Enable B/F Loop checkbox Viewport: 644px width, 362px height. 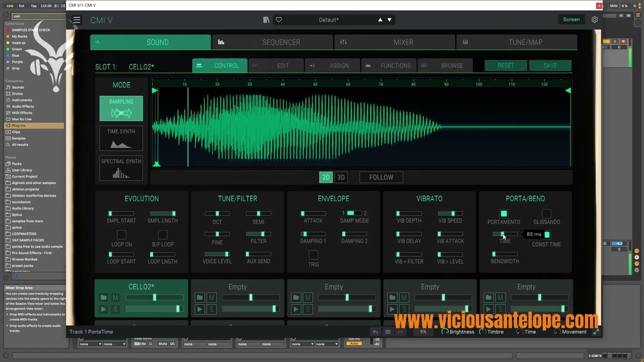[163, 235]
